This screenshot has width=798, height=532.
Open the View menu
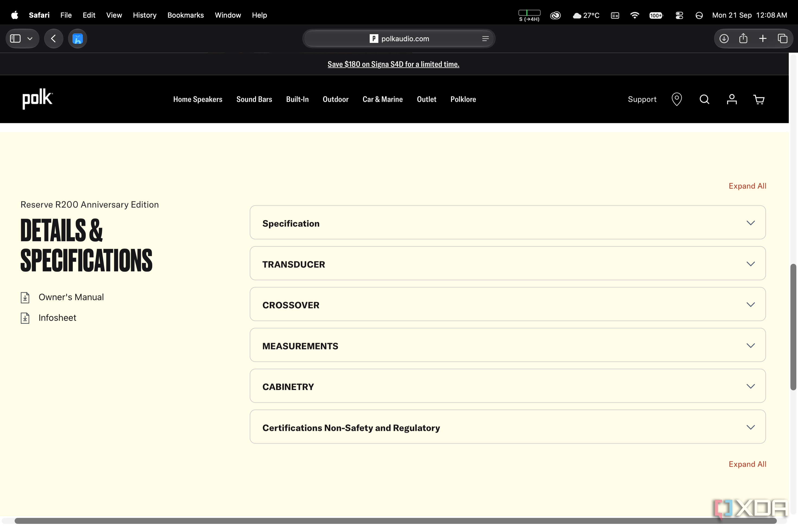point(114,15)
